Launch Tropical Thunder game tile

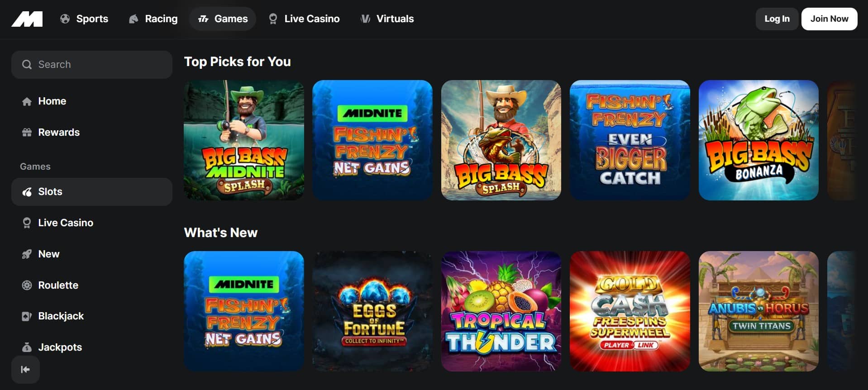coord(501,311)
